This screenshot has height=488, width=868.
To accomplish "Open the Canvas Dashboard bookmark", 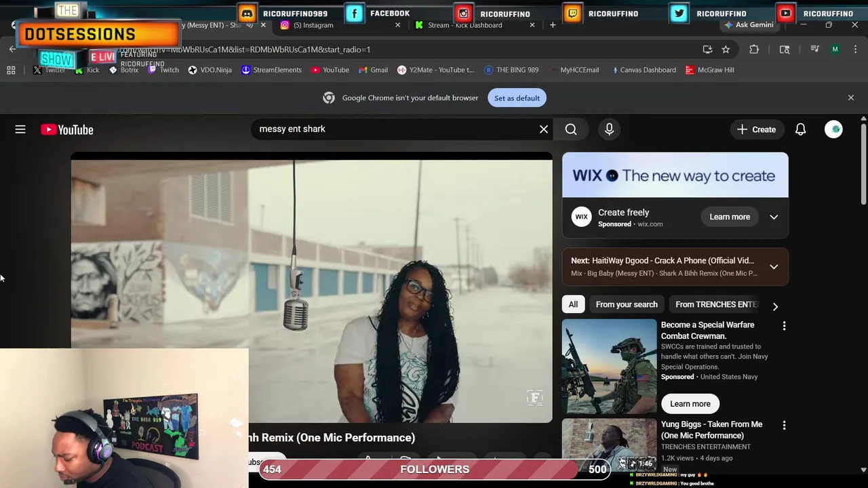I will coord(643,70).
